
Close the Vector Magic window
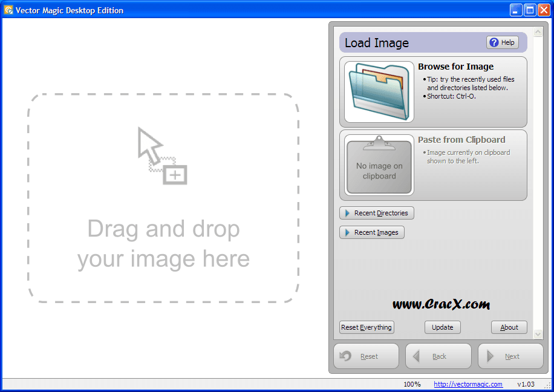pyautogui.click(x=544, y=10)
